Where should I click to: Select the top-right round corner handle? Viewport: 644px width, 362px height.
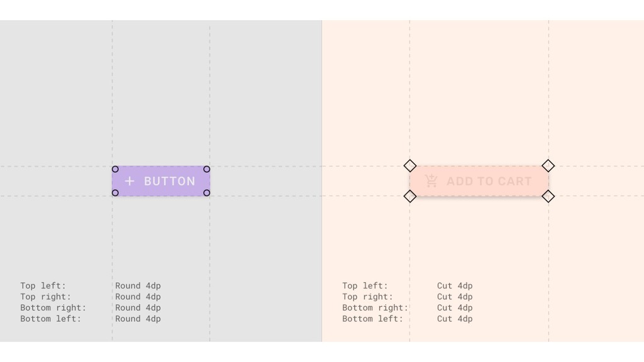pos(206,169)
